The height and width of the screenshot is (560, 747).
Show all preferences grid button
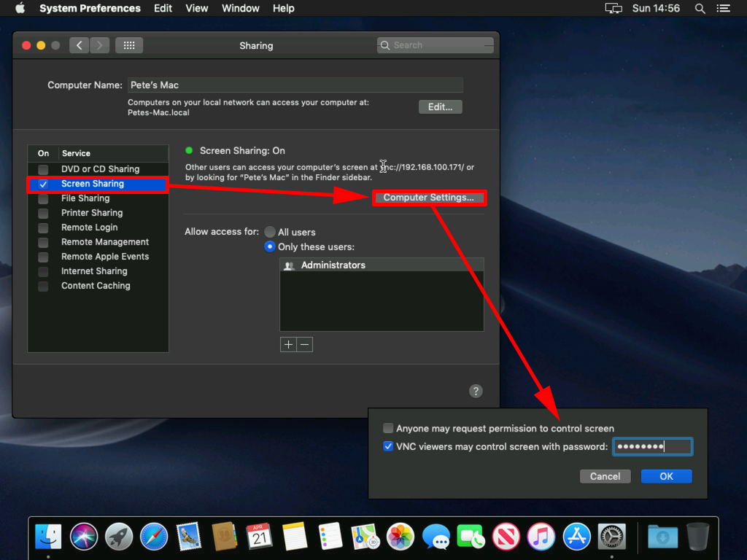[129, 45]
